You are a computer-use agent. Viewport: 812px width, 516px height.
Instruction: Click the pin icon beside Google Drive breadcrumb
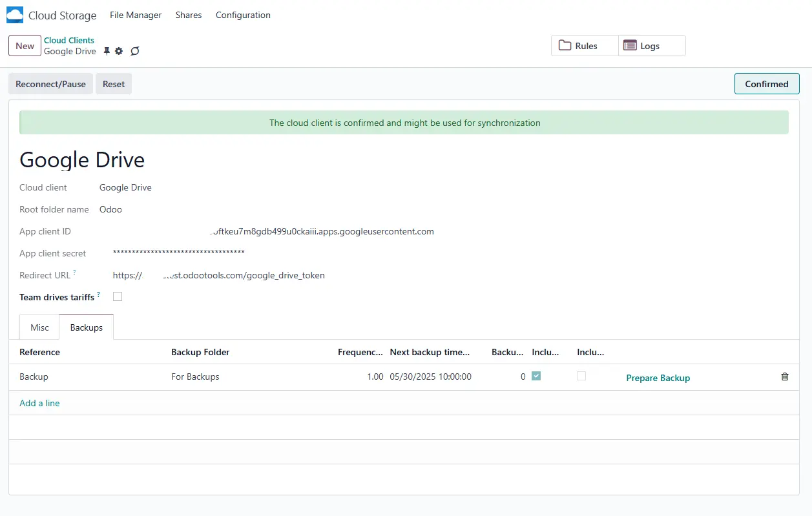(x=107, y=51)
